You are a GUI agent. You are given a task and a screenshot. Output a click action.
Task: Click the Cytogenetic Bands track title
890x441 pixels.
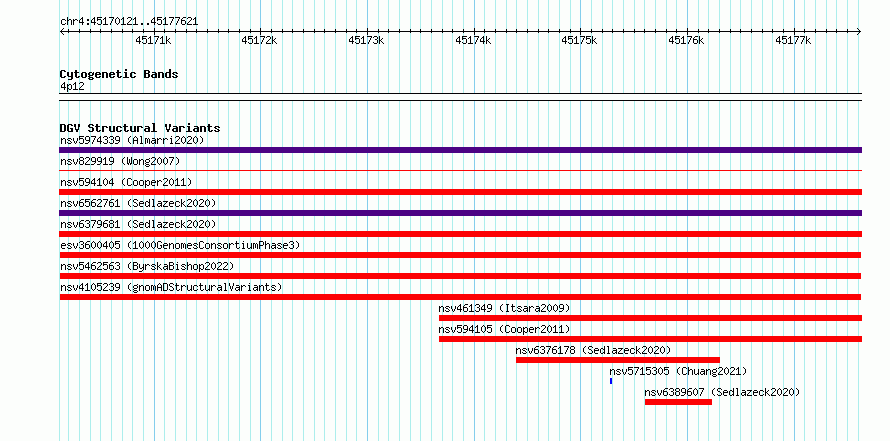click(119, 74)
